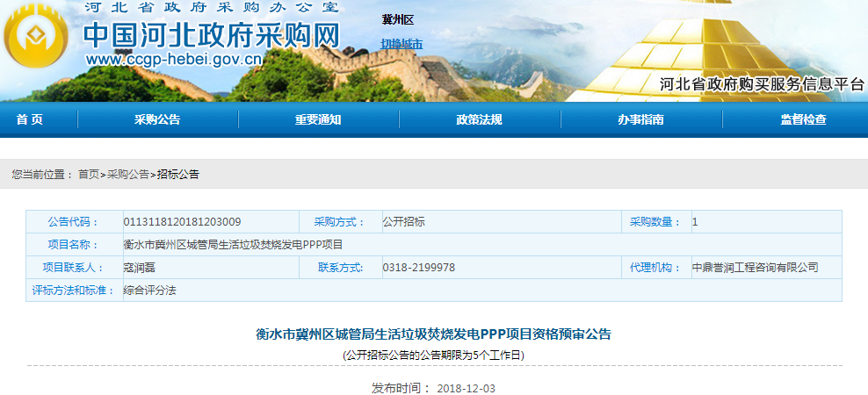Click the announcement code 0113118120181203009

182,222
